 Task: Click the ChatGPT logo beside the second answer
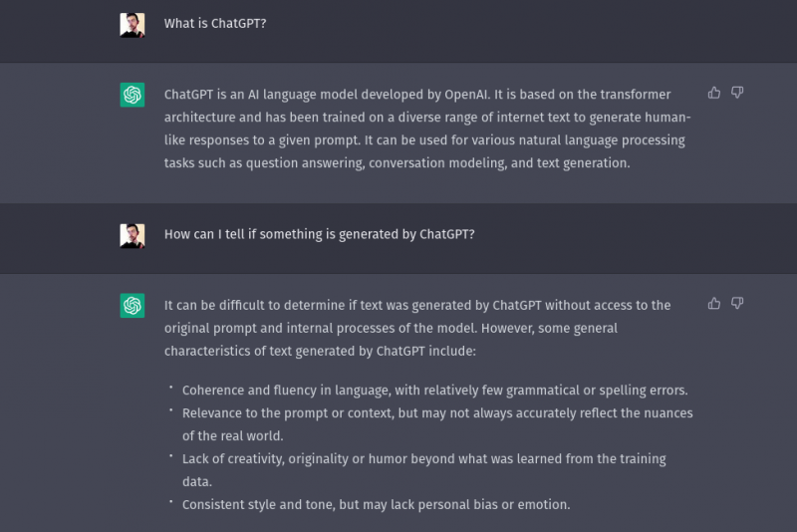point(133,306)
